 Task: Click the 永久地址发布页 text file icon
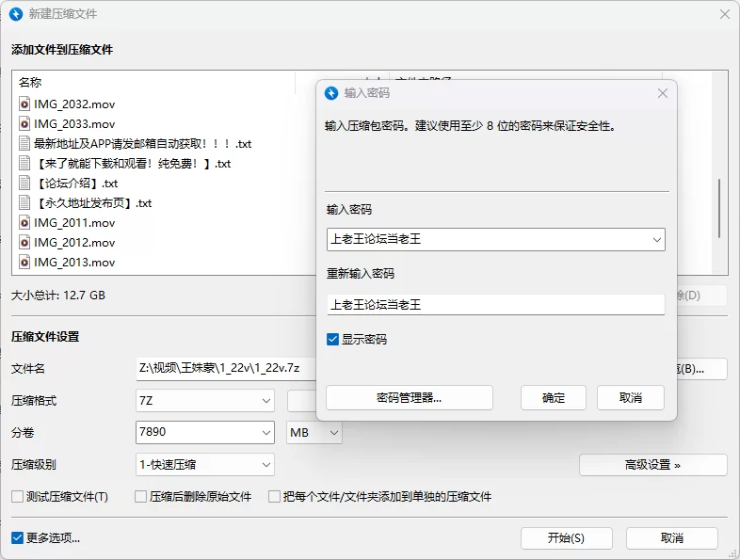pyautogui.click(x=25, y=202)
